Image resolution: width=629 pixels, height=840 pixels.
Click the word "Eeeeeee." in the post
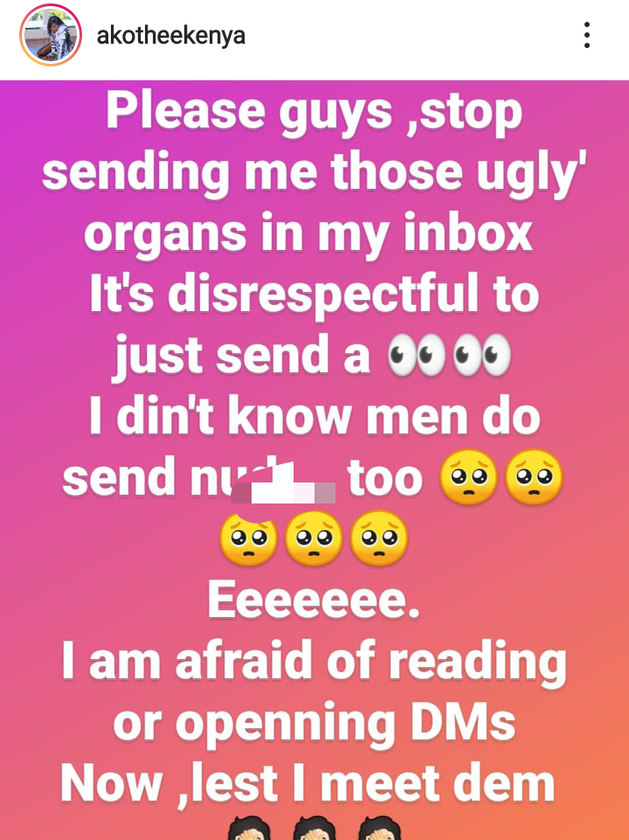coord(314,599)
